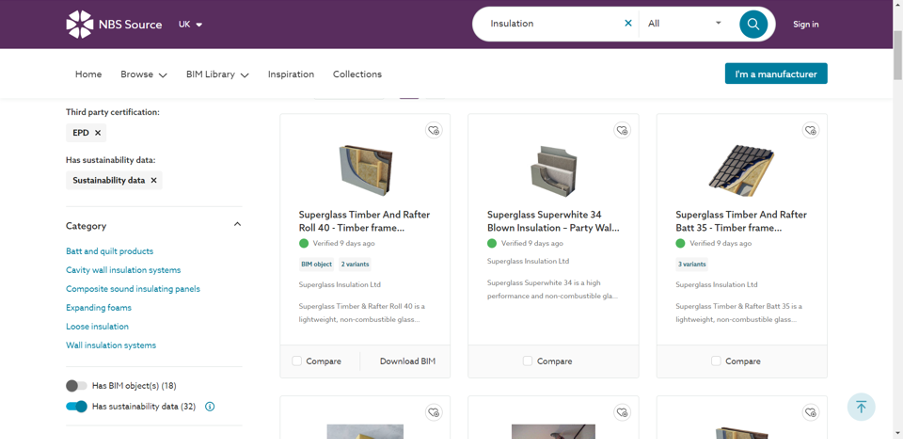The width and height of the screenshot is (904, 440).
Task: Open Superglass Timber And Rafter Batt 35 title
Action: pos(741,221)
